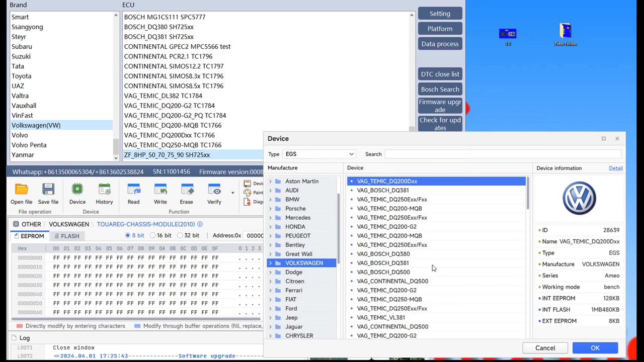
Task: Click the folder icon beside Aston Martin
Action: point(278,182)
